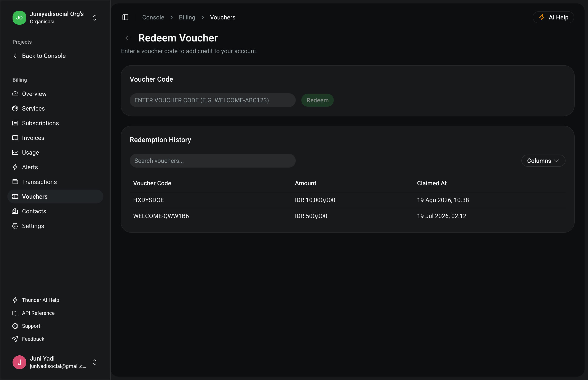Toggle the sidebar panel icon
Image resolution: width=588 pixels, height=380 pixels.
tap(125, 17)
